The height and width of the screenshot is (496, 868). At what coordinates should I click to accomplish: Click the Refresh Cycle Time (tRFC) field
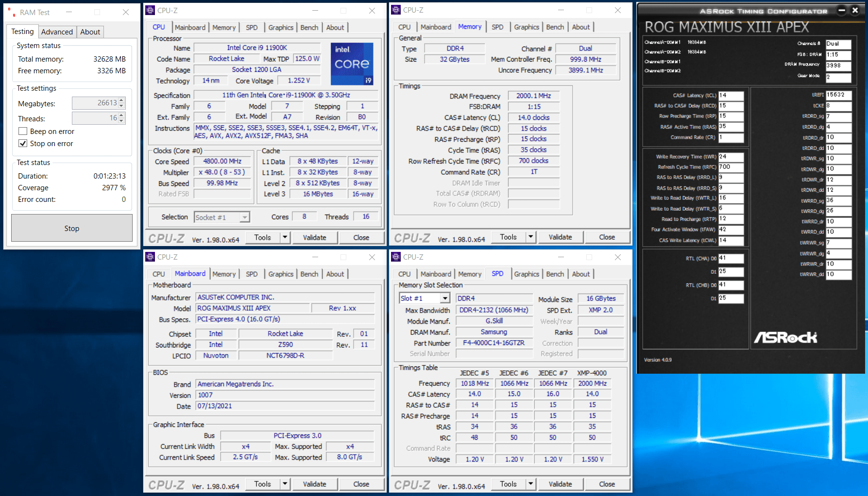coord(731,167)
